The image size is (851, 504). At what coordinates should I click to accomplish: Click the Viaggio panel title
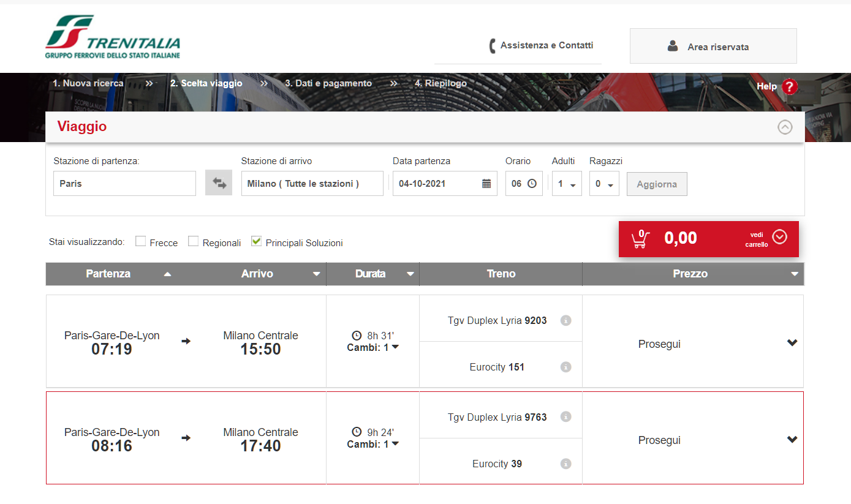click(x=82, y=127)
